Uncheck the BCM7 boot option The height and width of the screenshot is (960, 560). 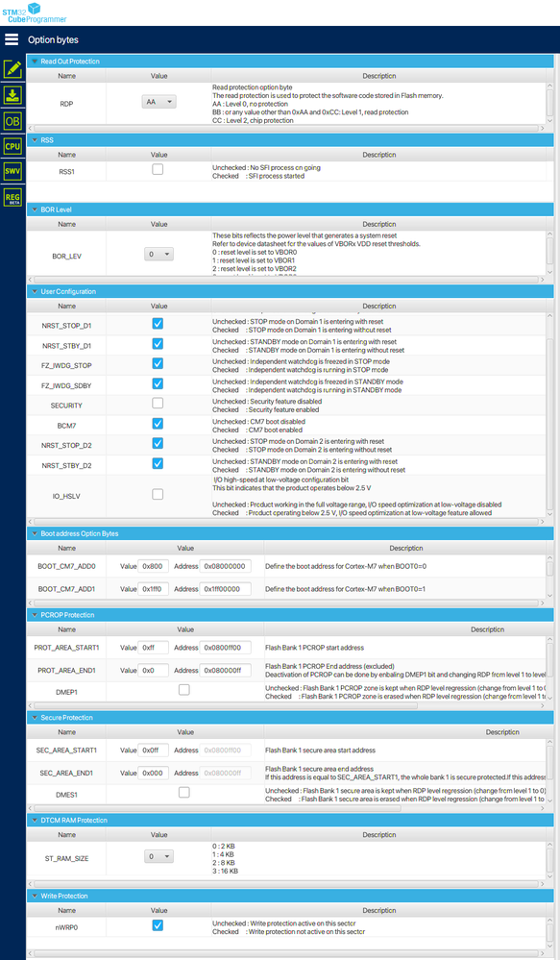(158, 424)
